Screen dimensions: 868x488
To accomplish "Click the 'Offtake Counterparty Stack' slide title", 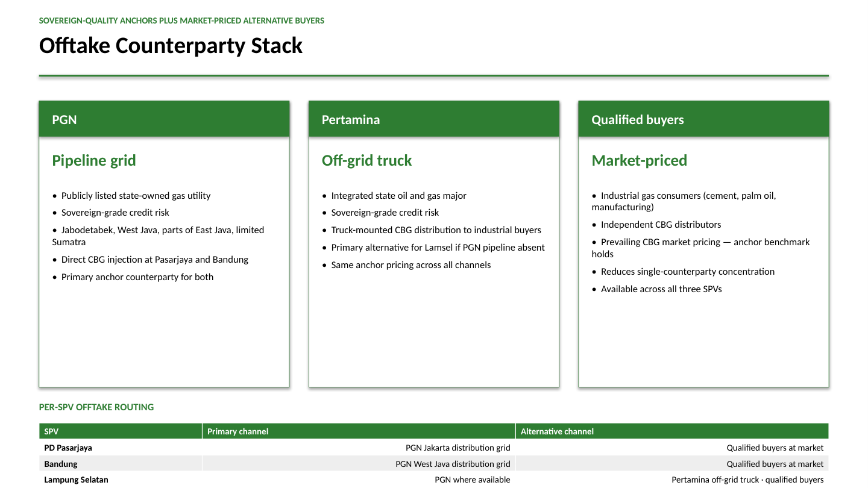I will [171, 46].
